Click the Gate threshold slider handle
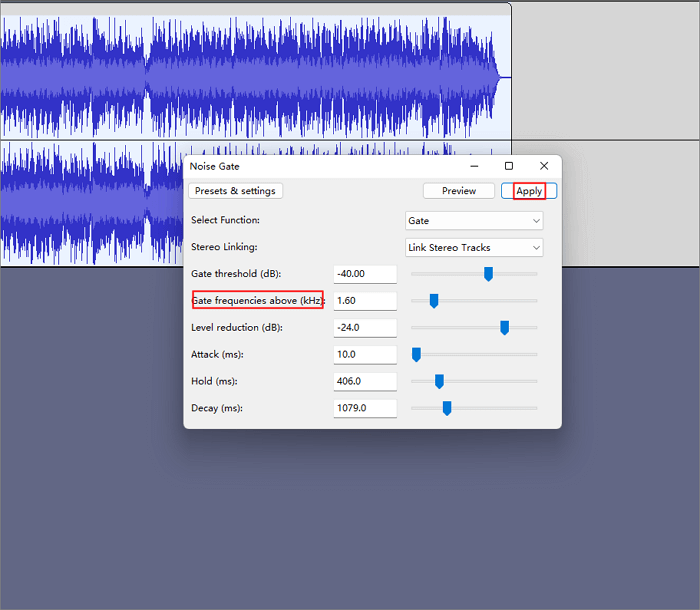 click(x=488, y=274)
